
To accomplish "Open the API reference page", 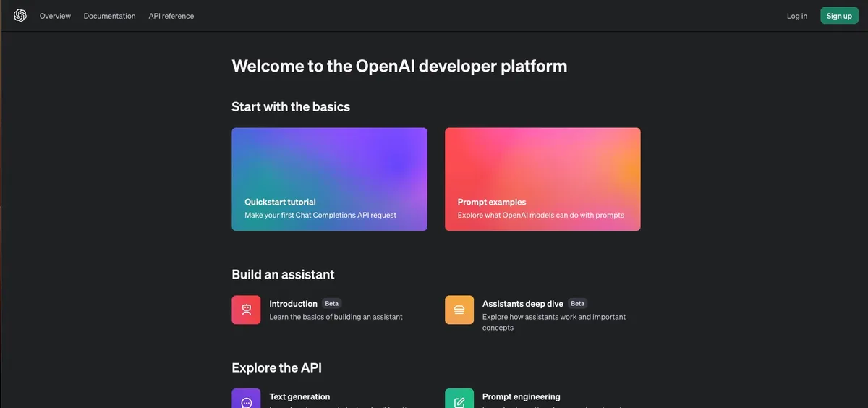I will pos(171,16).
